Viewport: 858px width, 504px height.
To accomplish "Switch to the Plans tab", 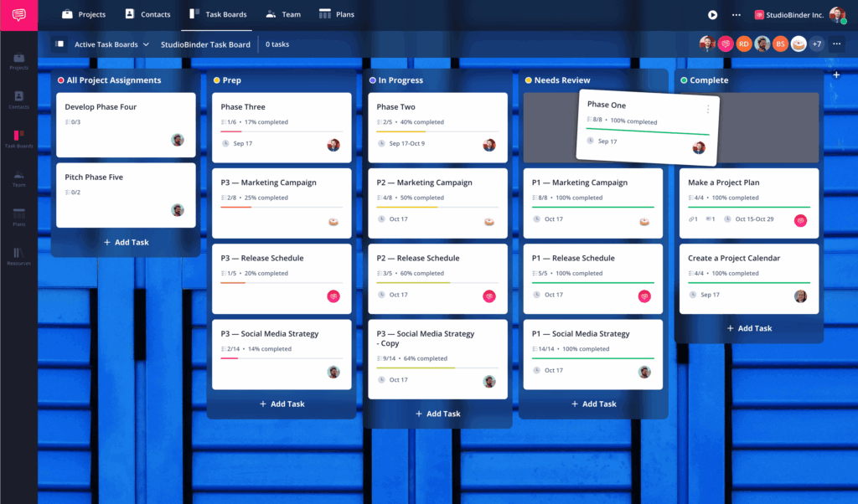I will [337, 14].
